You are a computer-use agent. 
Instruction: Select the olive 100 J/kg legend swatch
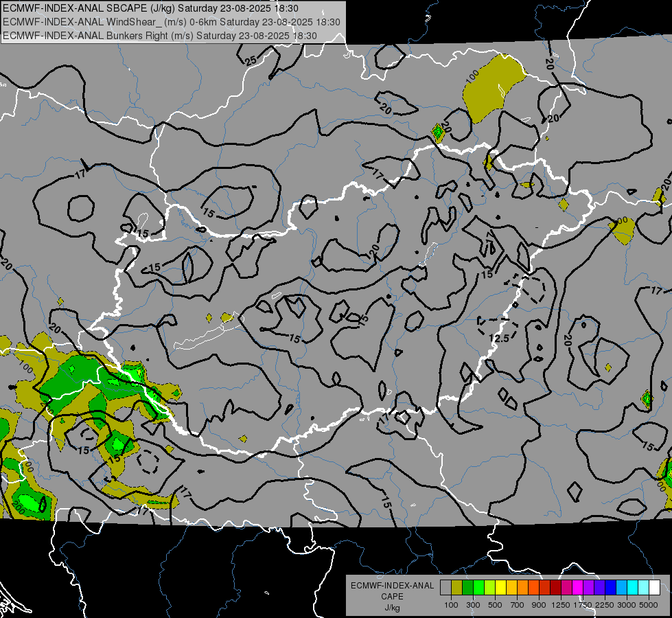click(457, 587)
